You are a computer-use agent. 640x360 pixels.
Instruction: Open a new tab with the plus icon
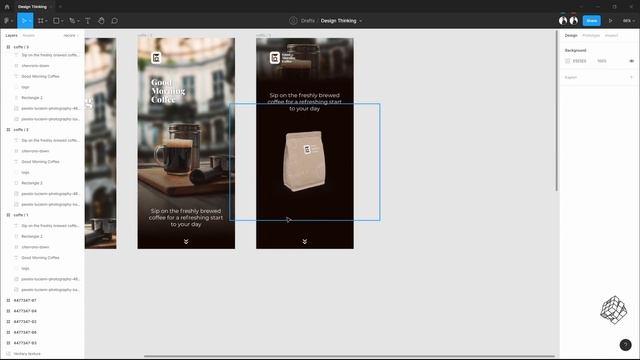pos(60,7)
